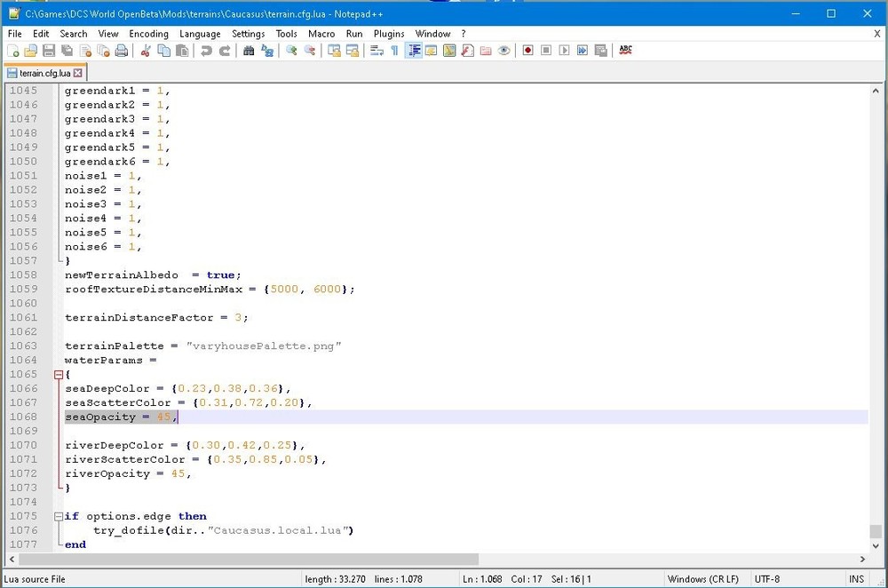Click the Zoom In magnifier icon
The width and height of the screenshot is (888, 588).
(291, 51)
